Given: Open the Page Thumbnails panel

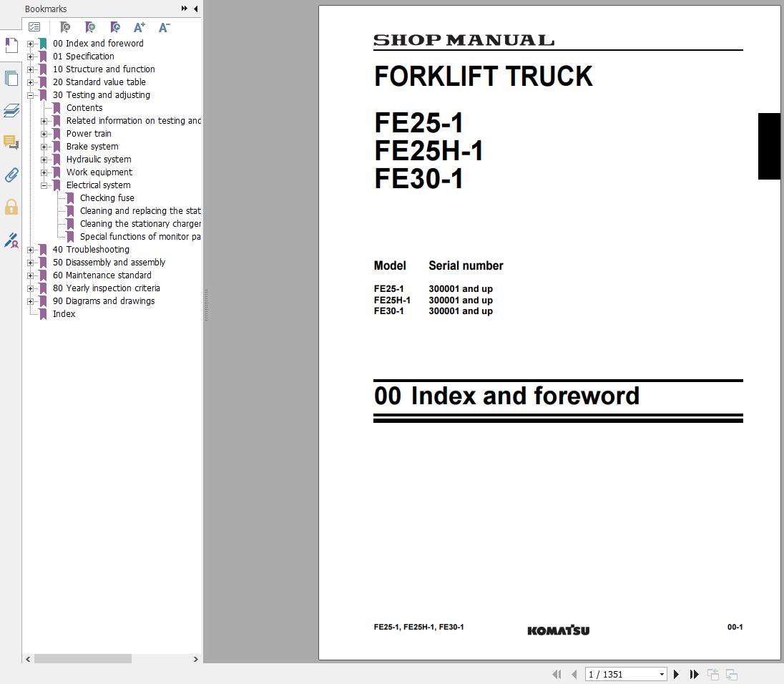Looking at the screenshot, I should click(11, 79).
